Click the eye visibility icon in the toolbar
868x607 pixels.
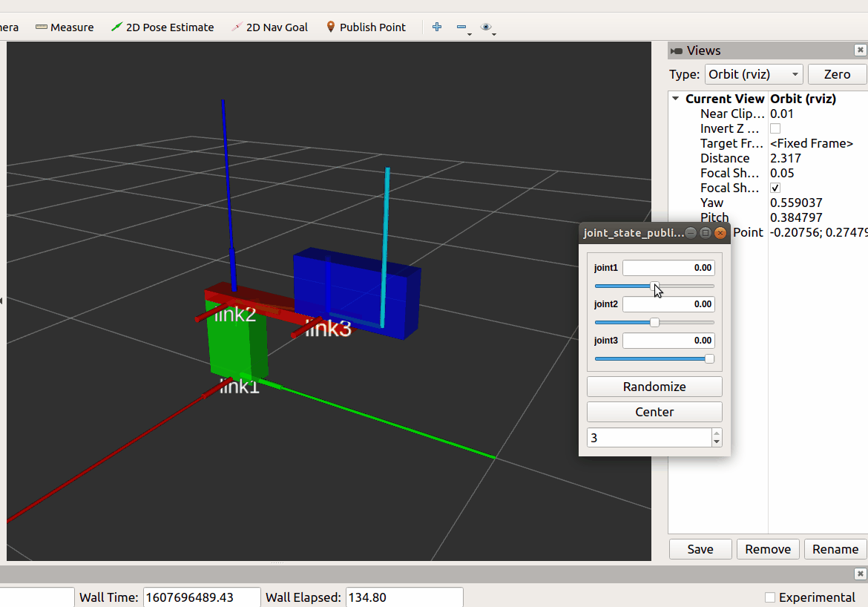coord(487,26)
